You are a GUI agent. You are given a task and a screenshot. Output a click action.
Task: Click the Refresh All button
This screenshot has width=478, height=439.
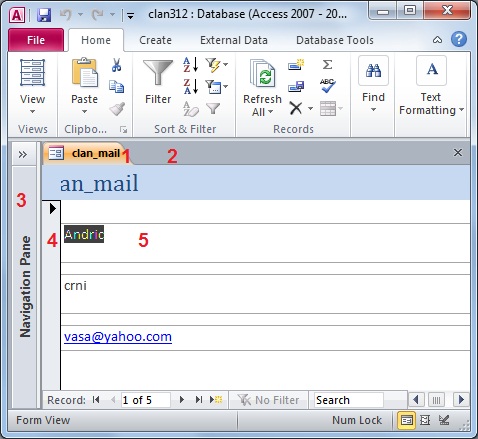click(x=263, y=87)
